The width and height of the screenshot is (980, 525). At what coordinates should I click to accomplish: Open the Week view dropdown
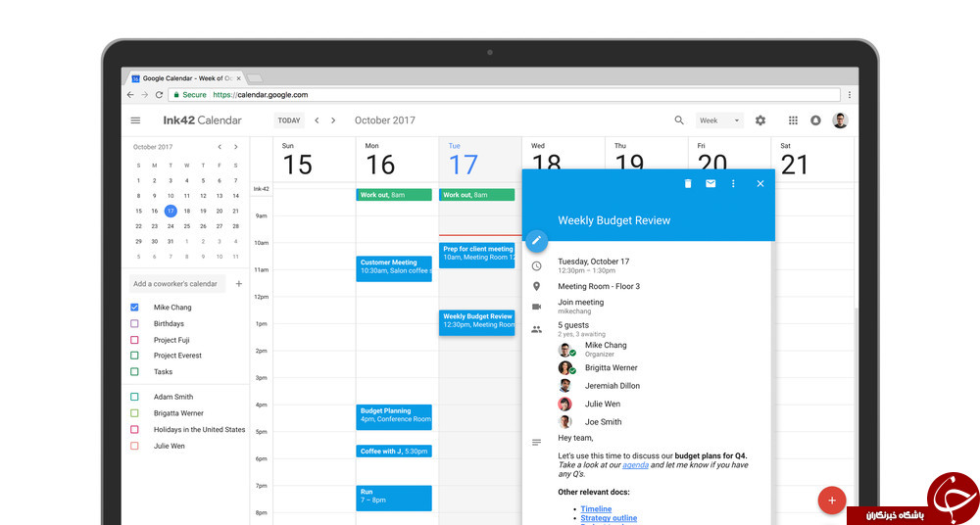point(719,120)
